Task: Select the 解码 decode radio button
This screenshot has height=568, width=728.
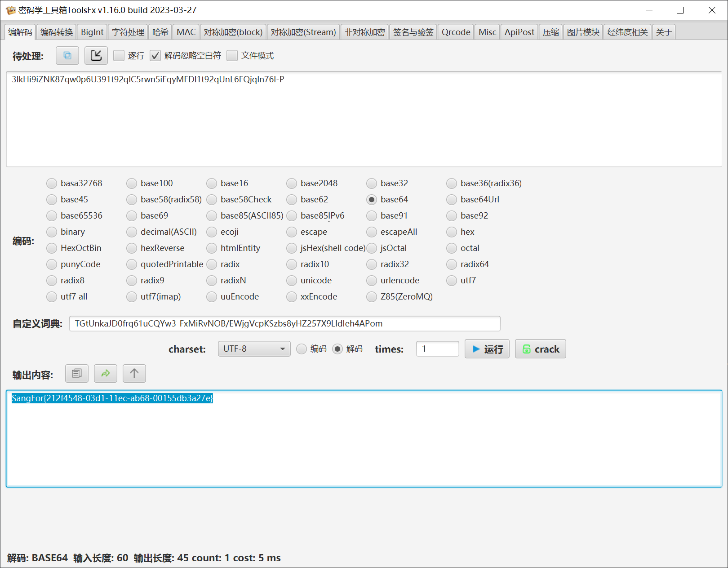Action: coord(337,349)
